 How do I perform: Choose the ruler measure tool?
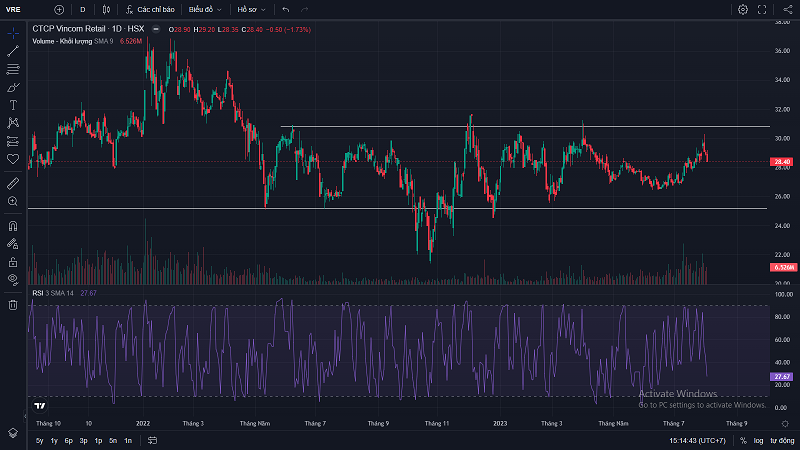[13, 183]
